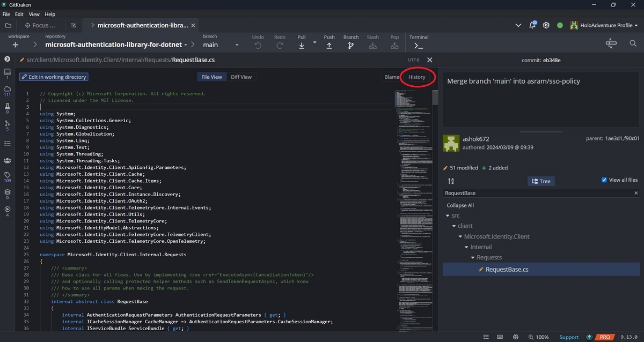The width and height of the screenshot is (644, 342).
Task: Collapse the client folder
Action: [454, 226]
